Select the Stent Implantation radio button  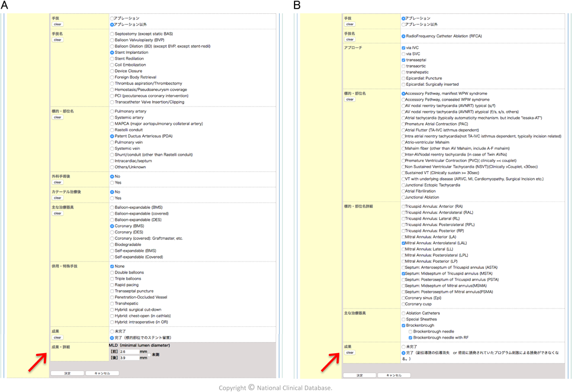click(112, 53)
